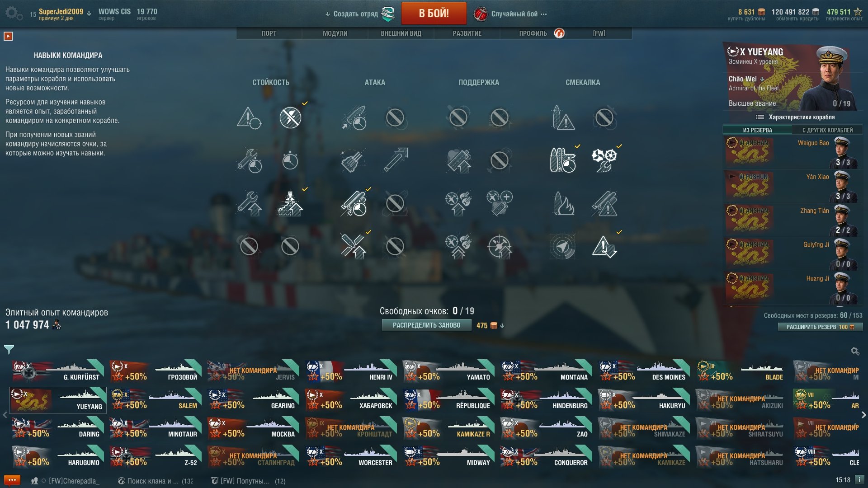Toggle the checked Last Stand skill in Стойкость column
868x488 pixels.
[290, 118]
